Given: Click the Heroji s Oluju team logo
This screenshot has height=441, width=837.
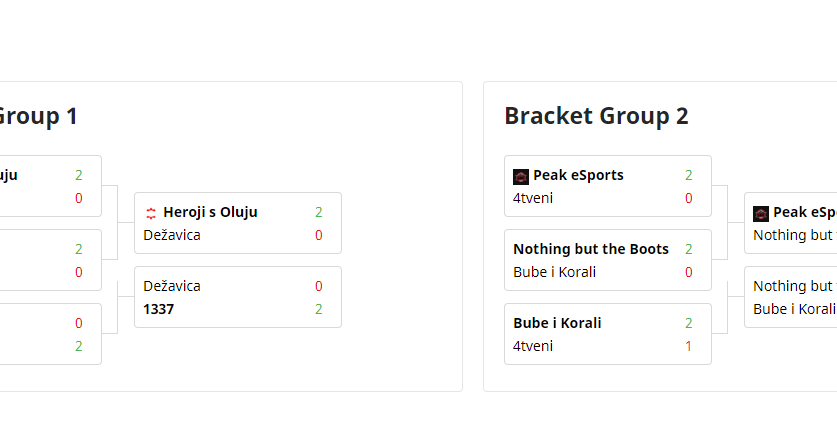Looking at the screenshot, I should (151, 213).
